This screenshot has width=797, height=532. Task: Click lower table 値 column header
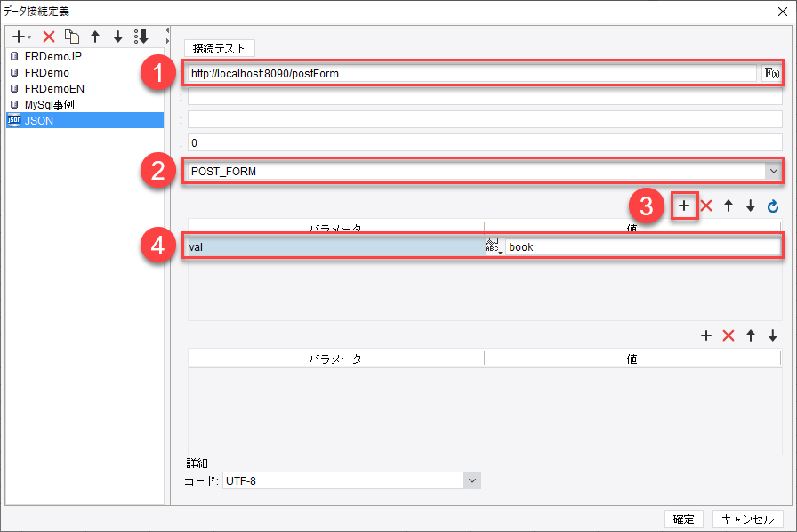click(632, 359)
